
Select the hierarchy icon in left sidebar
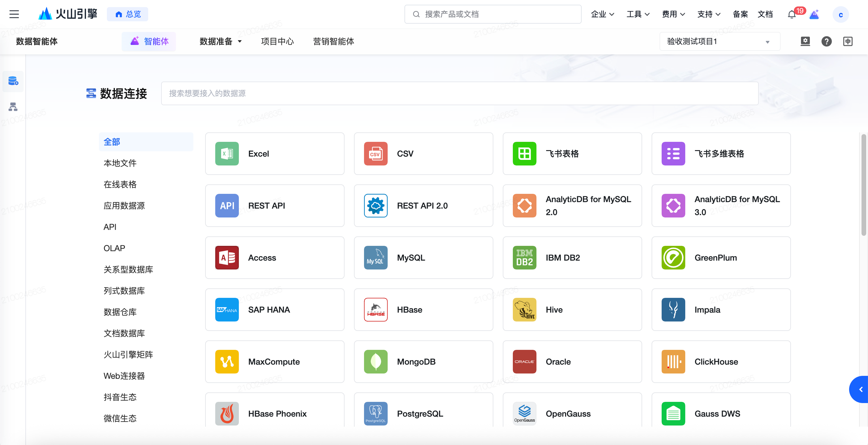pos(13,107)
